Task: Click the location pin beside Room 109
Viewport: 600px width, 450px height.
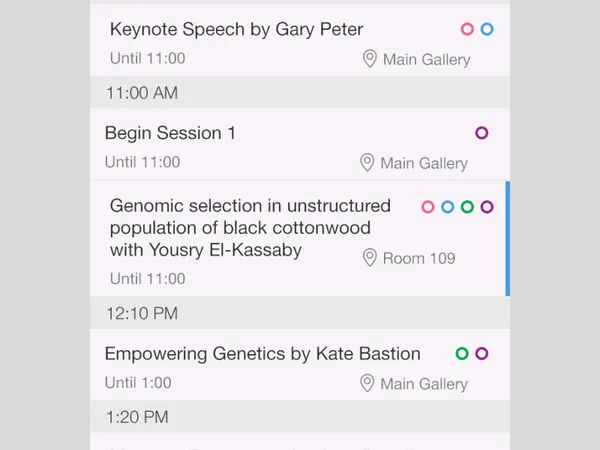Action: coord(369,258)
